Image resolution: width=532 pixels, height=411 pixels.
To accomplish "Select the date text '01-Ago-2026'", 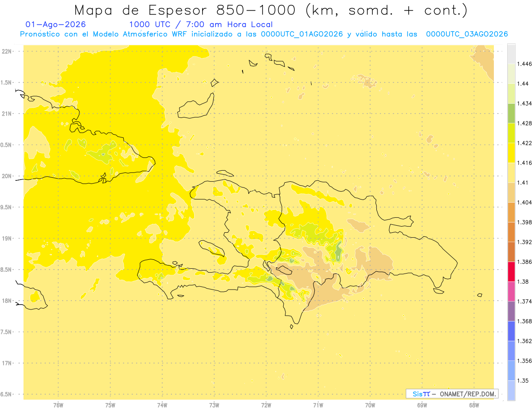I will (56, 24).
